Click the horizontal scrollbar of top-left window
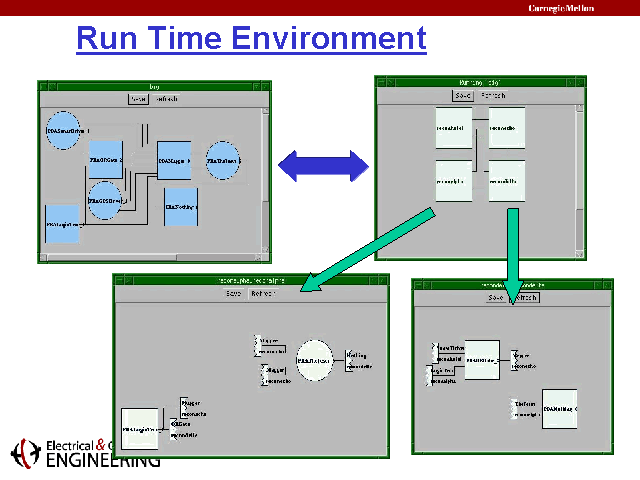 (150, 258)
